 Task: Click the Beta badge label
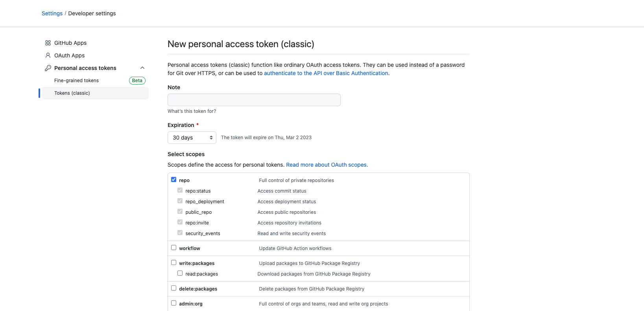(137, 81)
